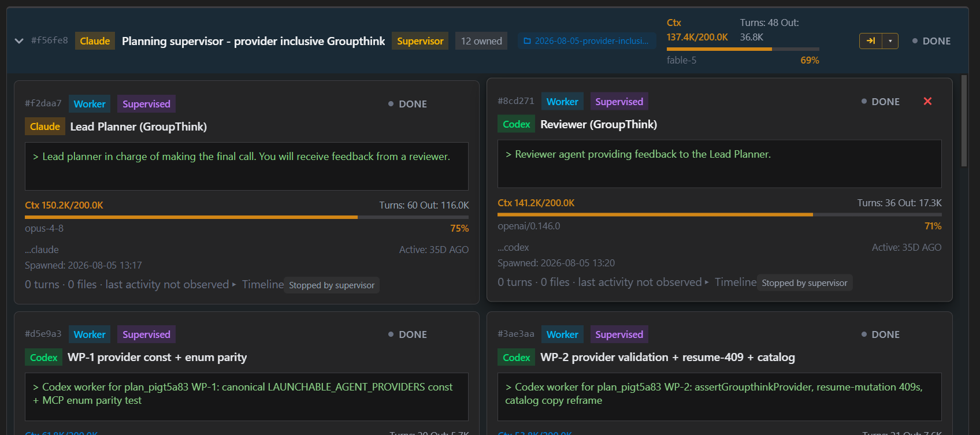Collapse the Planning supervisor row chevron
The image size is (980, 435).
(x=19, y=41)
